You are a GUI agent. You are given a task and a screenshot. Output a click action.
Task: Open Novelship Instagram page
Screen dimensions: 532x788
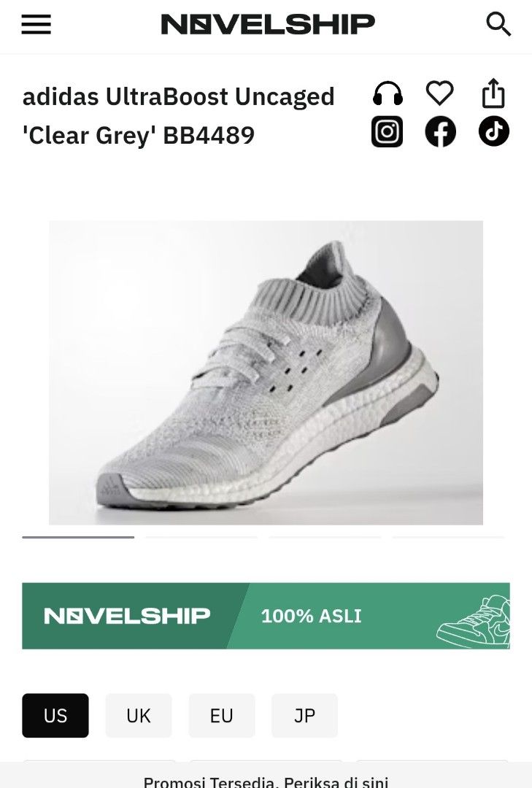(x=388, y=131)
